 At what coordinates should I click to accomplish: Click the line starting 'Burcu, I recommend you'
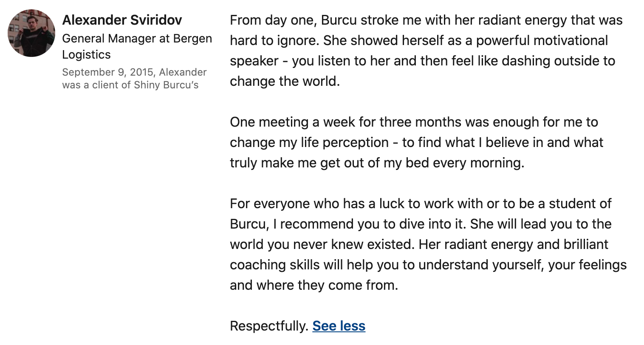coord(421,224)
